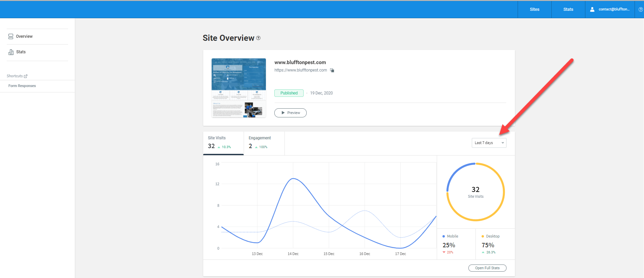This screenshot has height=278, width=644.
Task: Click the 10.3% increase indicator
Action: 224,147
